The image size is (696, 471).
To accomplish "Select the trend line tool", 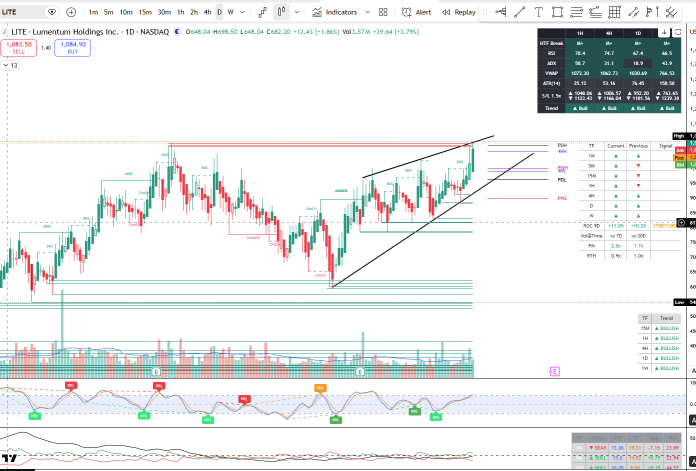I will coord(519,12).
